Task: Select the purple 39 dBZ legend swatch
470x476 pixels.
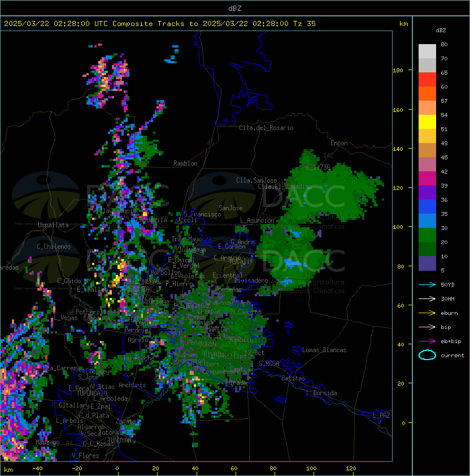Action: coord(427,192)
